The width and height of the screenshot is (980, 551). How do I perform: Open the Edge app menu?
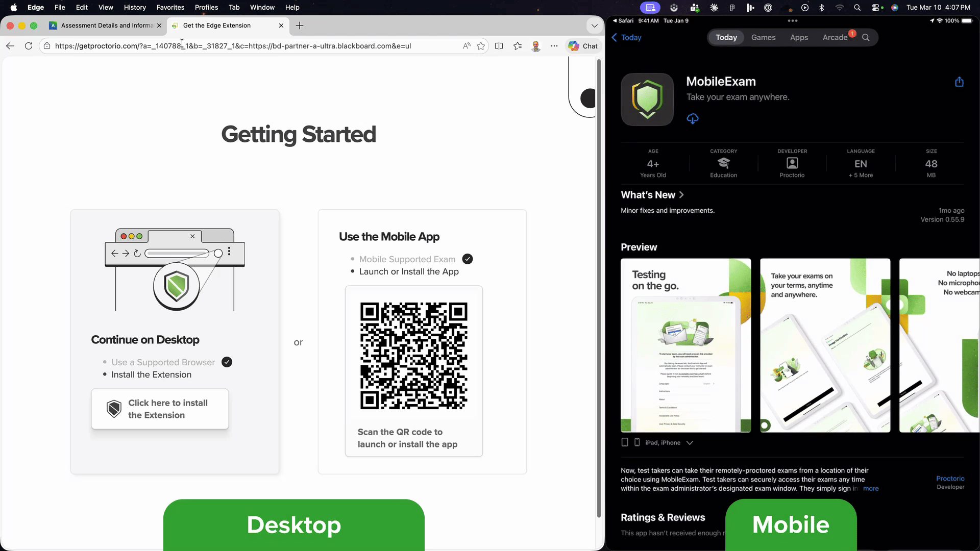point(36,8)
